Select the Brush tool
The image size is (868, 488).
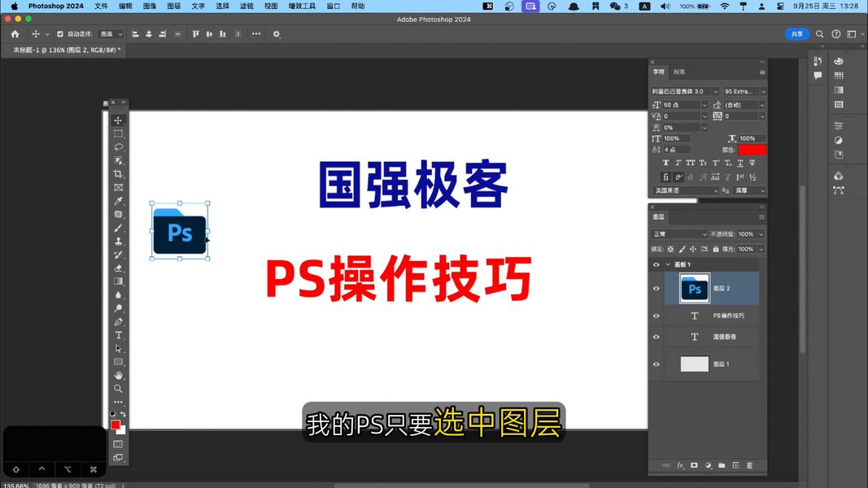tap(118, 228)
